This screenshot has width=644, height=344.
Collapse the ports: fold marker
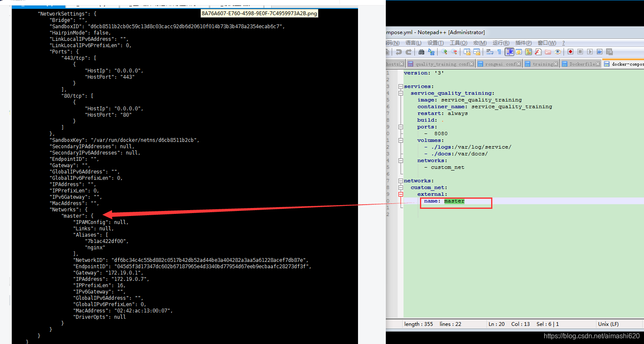pos(401,127)
